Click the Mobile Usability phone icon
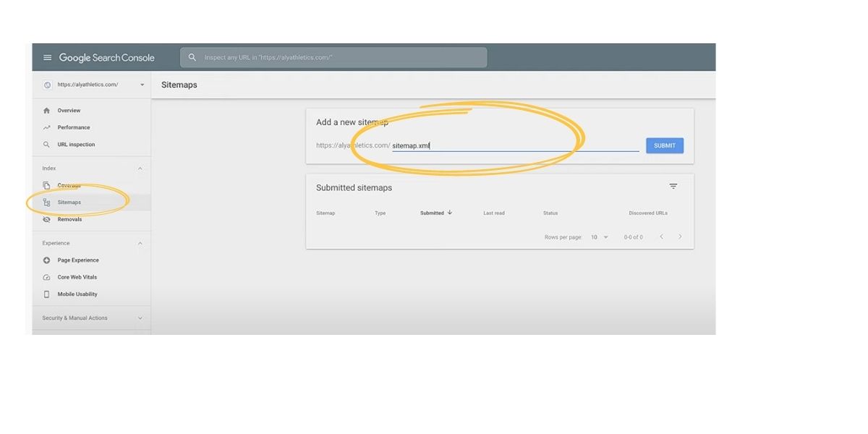The width and height of the screenshot is (868, 434). [47, 294]
